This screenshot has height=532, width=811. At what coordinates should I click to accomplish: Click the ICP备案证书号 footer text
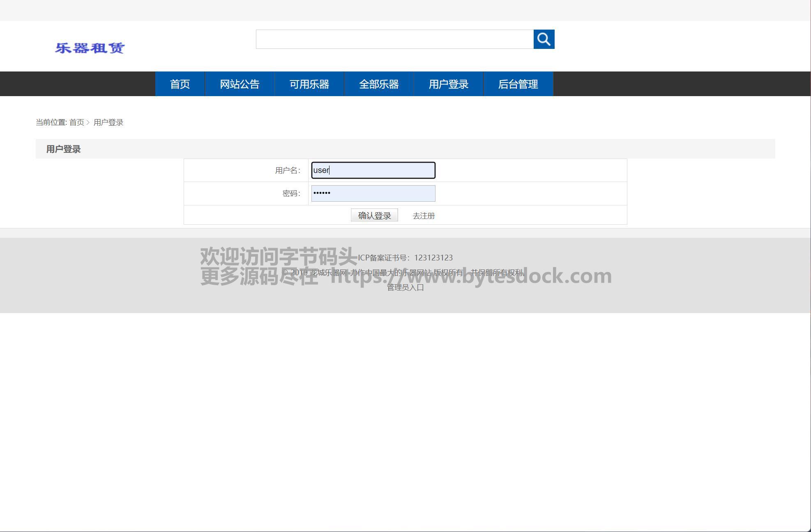point(405,258)
